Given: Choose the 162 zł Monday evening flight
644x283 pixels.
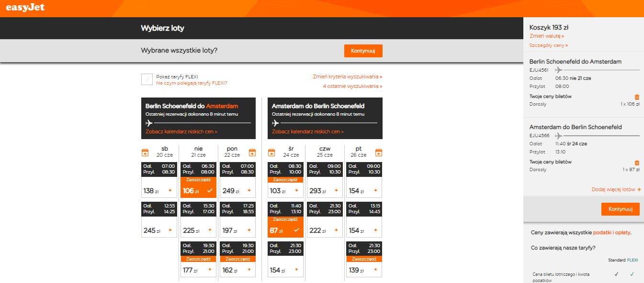Looking at the screenshot, I should pos(237,270).
